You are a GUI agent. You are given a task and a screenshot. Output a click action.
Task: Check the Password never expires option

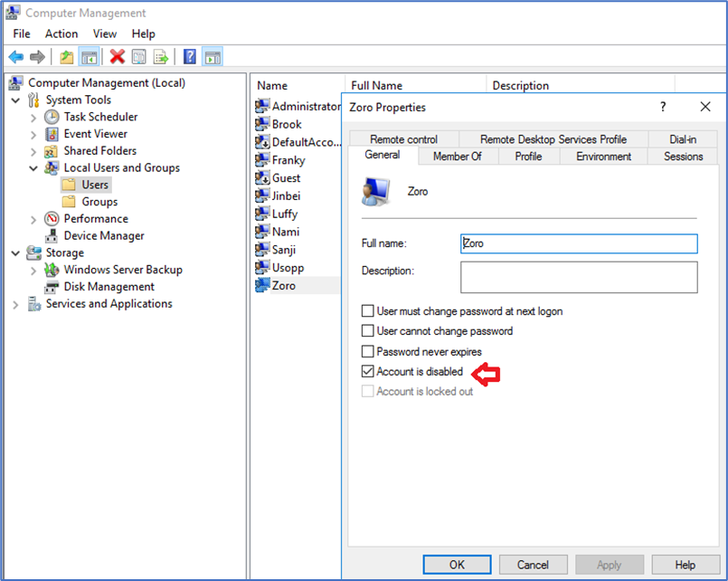(368, 352)
